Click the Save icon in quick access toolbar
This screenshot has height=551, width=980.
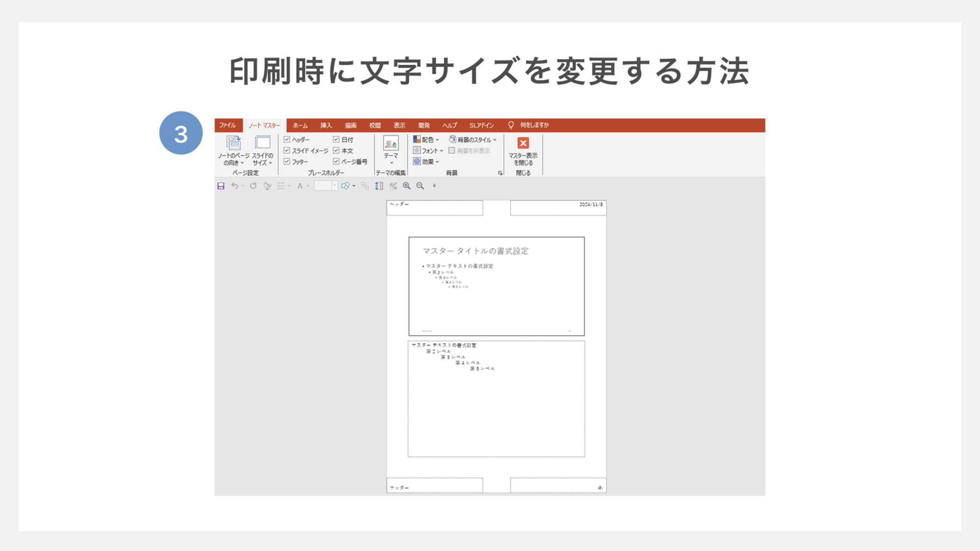221,186
